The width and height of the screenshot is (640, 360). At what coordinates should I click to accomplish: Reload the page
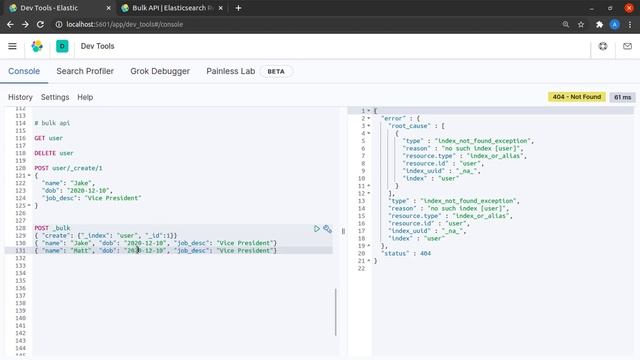click(40, 24)
